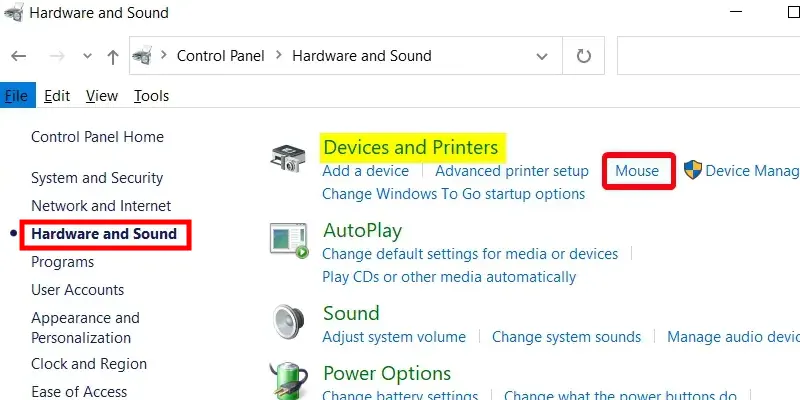Click the AutoPlay icon
This screenshot has width=800, height=400.
289,240
